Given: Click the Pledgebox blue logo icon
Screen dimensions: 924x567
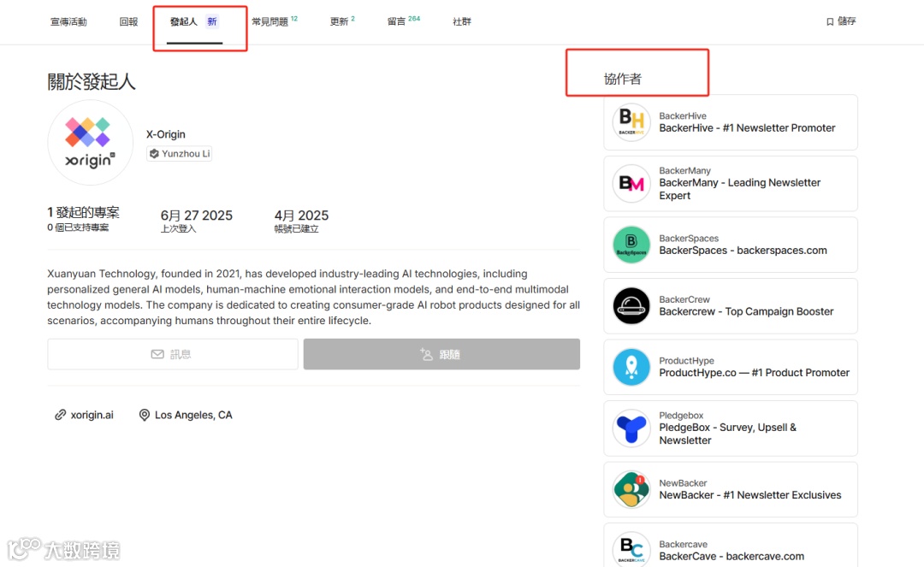Looking at the screenshot, I should click(x=631, y=428).
